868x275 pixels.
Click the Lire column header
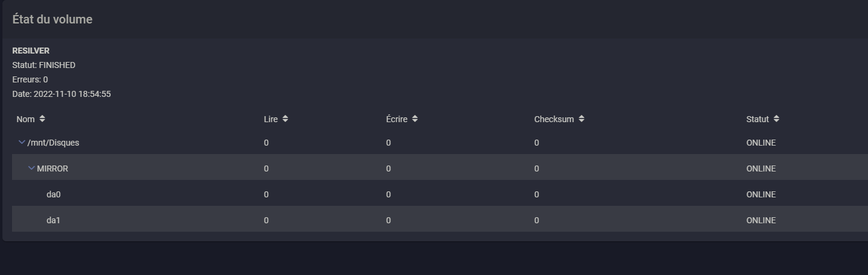271,119
